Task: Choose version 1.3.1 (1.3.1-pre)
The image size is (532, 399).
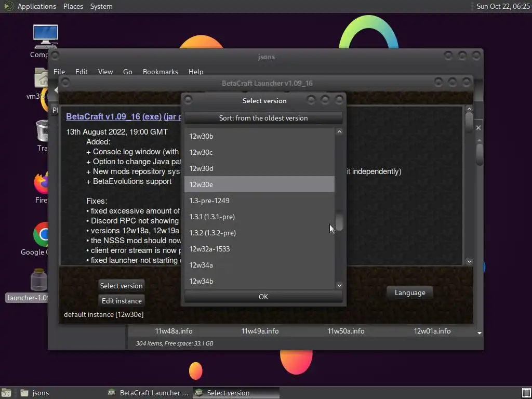Action: click(259, 217)
